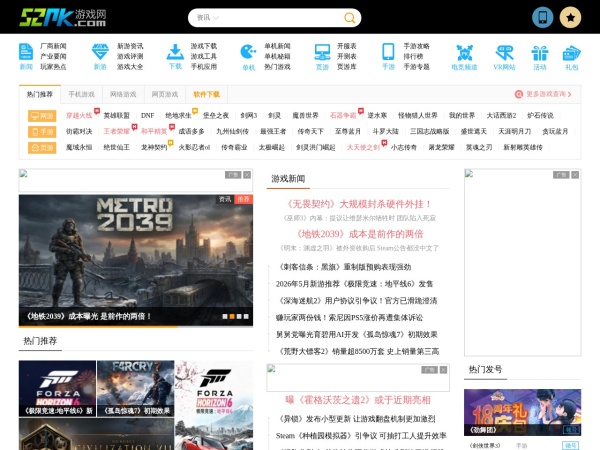The height and width of the screenshot is (450, 600).
Task: Open the DNF game link
Action: pos(147,116)
